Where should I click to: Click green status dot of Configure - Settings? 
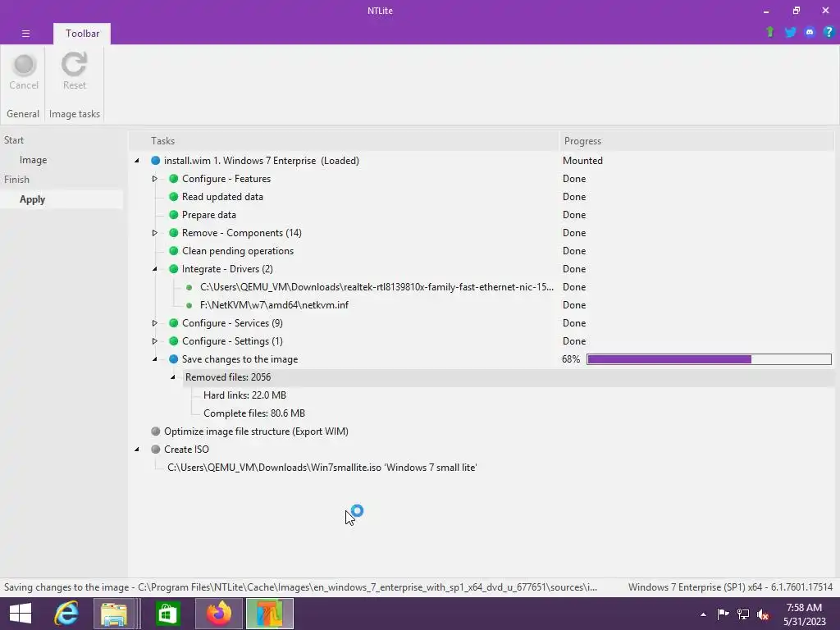point(174,341)
